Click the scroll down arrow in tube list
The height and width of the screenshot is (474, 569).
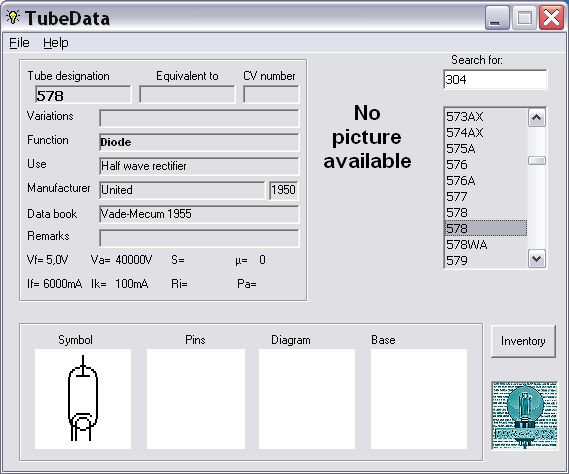click(x=537, y=259)
